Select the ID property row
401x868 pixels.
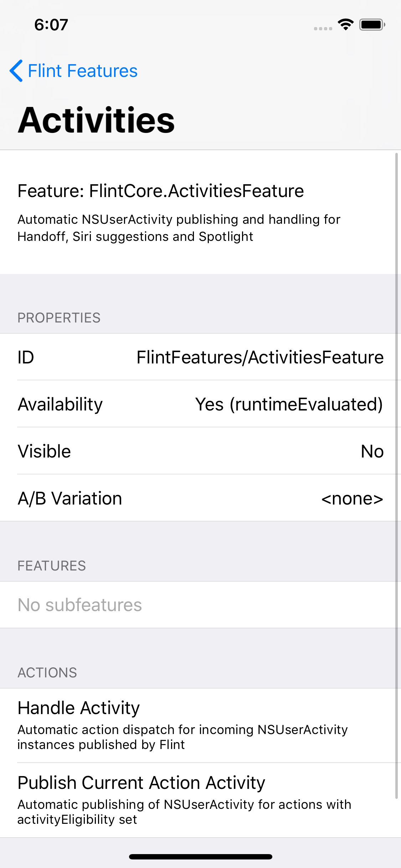(200, 357)
